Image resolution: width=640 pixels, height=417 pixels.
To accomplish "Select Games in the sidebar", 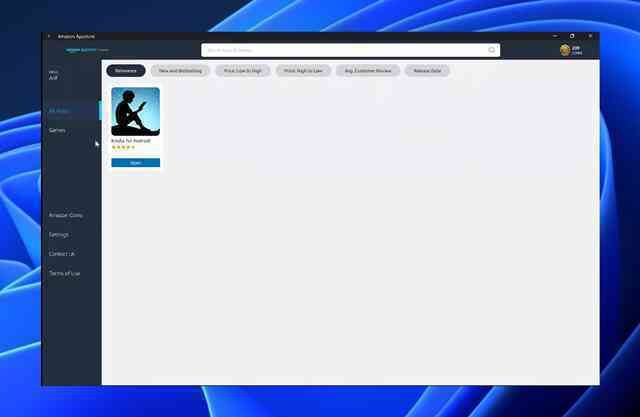I will 57,130.
